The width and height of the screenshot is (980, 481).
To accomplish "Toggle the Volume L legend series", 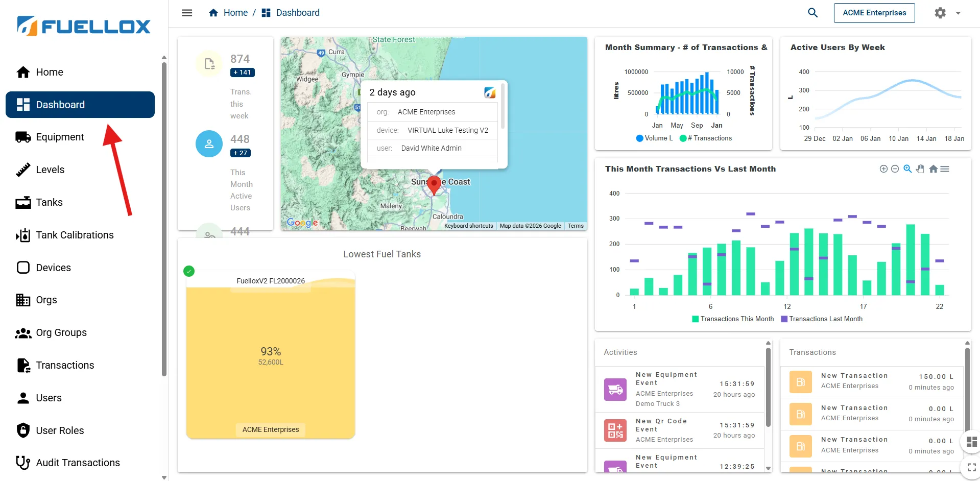I will click(x=654, y=138).
